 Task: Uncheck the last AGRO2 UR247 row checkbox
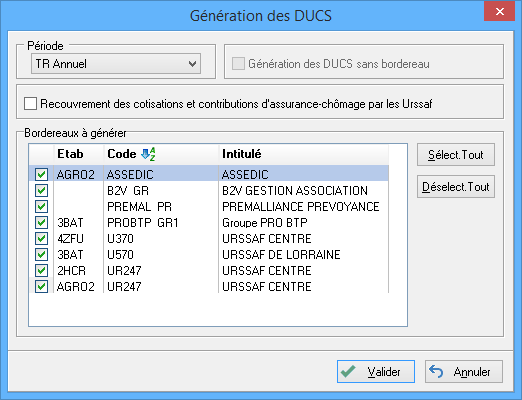[41, 286]
